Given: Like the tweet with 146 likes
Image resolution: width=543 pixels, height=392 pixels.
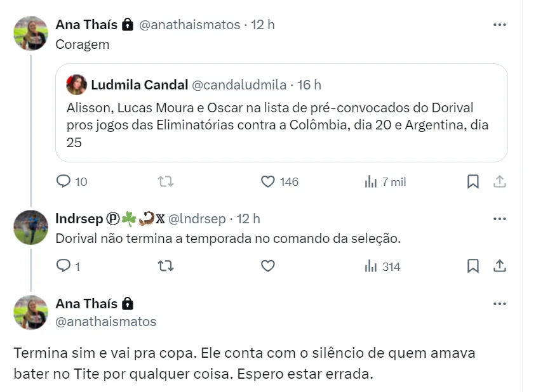Looking at the screenshot, I should pyautogui.click(x=269, y=182).
